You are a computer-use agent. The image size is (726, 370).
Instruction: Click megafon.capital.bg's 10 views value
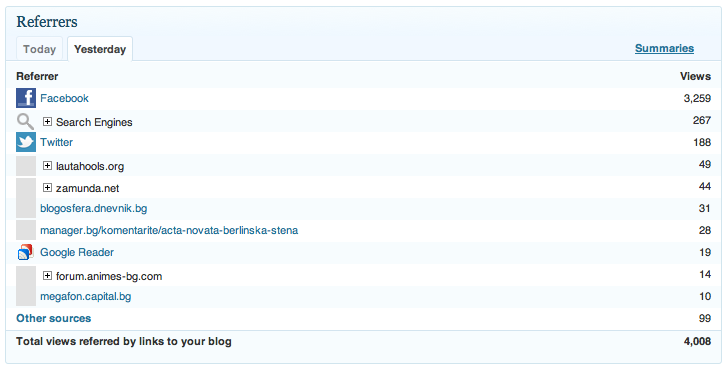705,296
